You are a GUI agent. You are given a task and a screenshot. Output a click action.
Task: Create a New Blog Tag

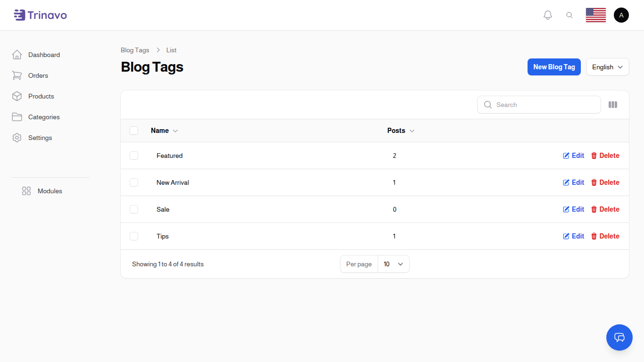pyautogui.click(x=554, y=67)
